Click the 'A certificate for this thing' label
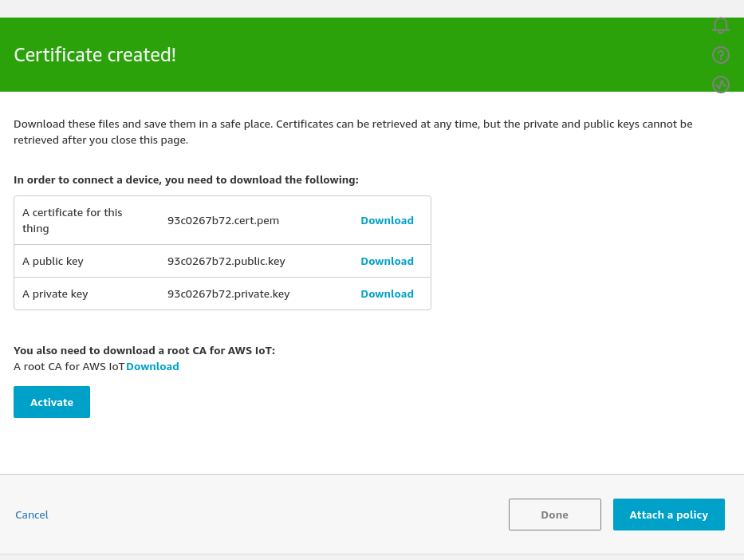The width and height of the screenshot is (744, 560). pos(72,220)
